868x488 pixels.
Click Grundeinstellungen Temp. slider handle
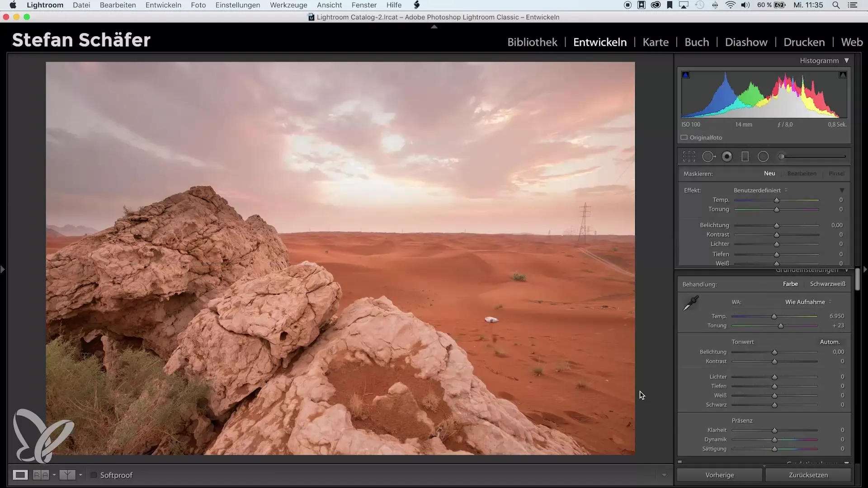[774, 316]
